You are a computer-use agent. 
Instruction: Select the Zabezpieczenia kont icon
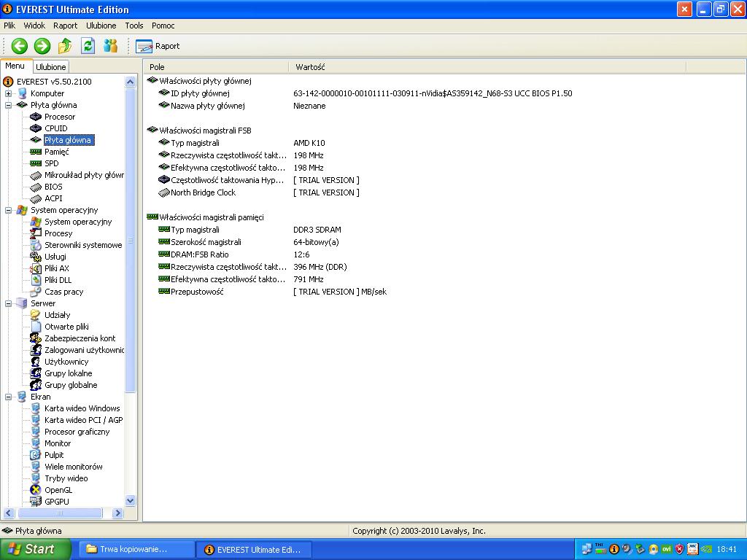coord(36,338)
